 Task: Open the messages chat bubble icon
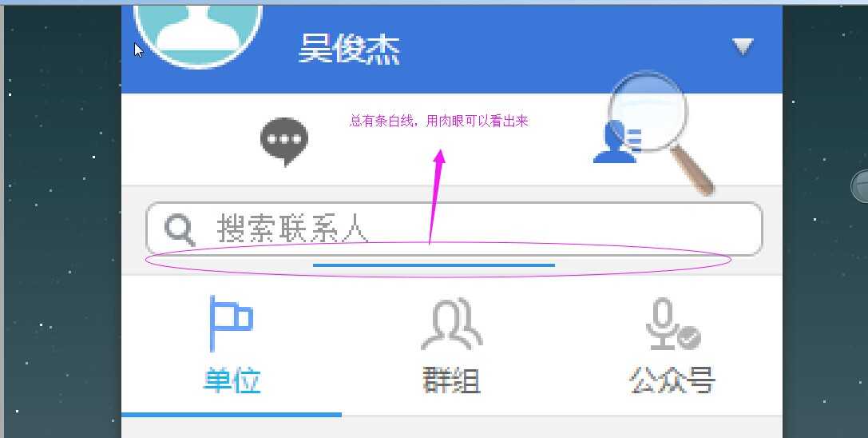284,141
